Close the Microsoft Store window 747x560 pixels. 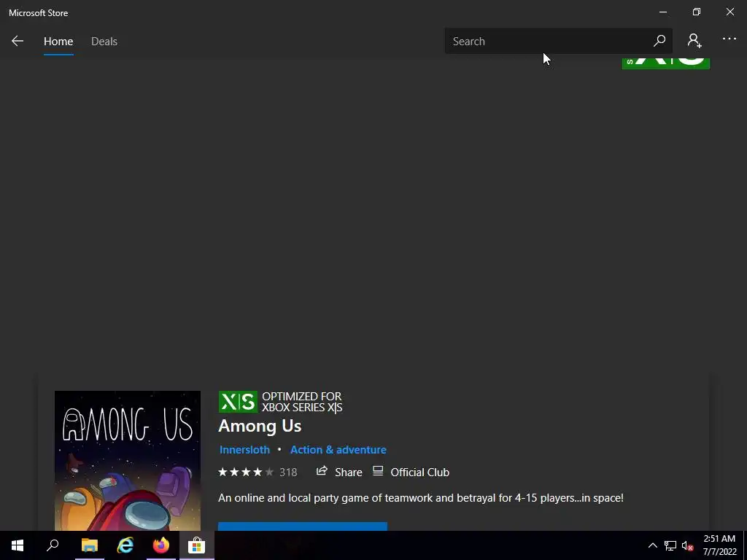coord(729,12)
